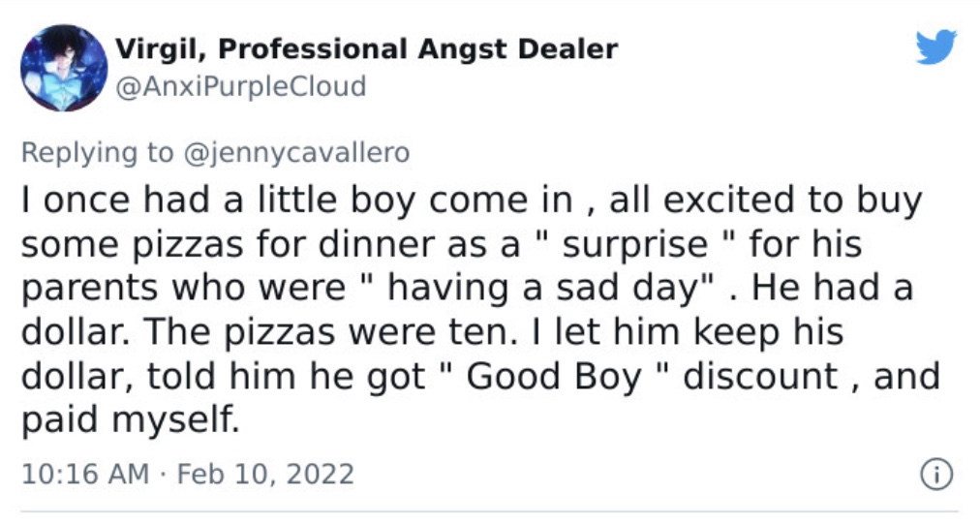
Task: Click the 'Good Boy' phrase in tweet
Action: (x=554, y=377)
